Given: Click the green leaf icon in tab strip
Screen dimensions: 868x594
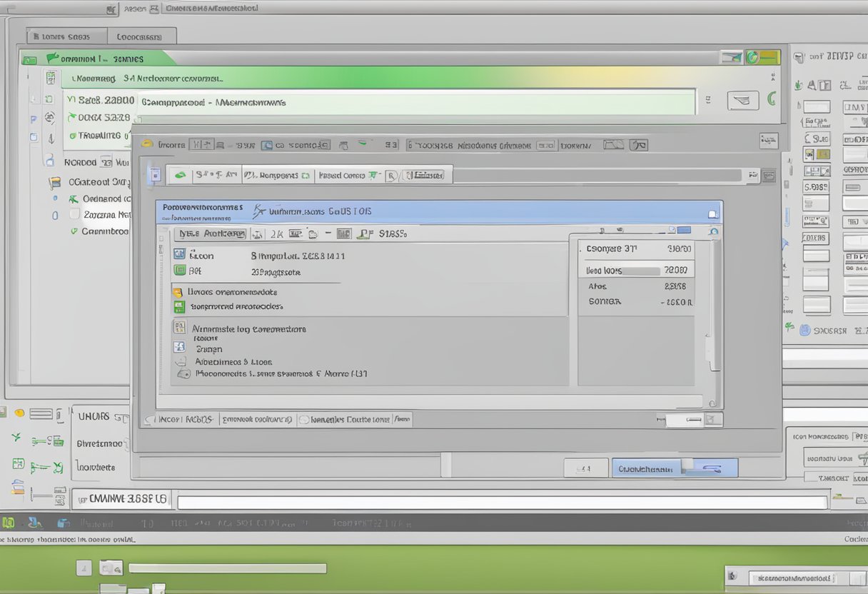Looking at the screenshot, I should tap(181, 174).
